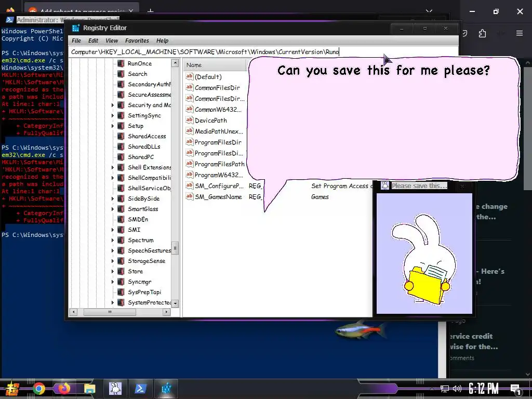This screenshot has height=399, width=532.
Task: Select the ShellServiceOb key folder icon
Action: pos(121,188)
